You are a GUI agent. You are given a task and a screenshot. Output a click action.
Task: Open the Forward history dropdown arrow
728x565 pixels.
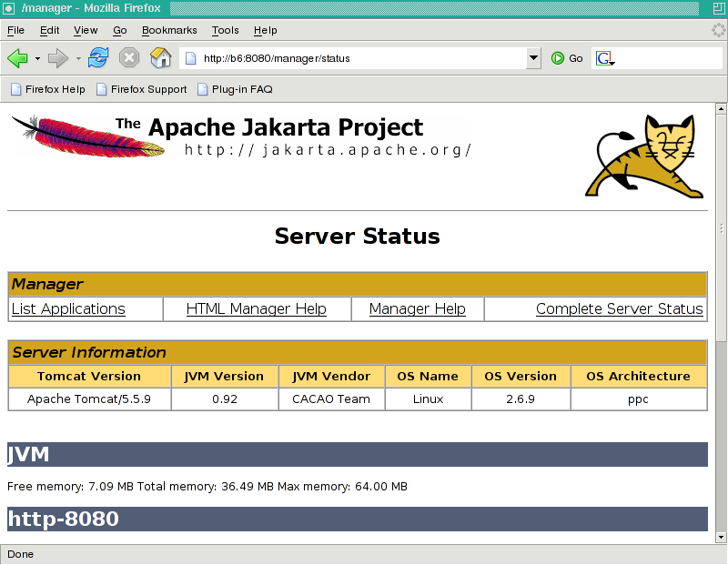coord(78,58)
